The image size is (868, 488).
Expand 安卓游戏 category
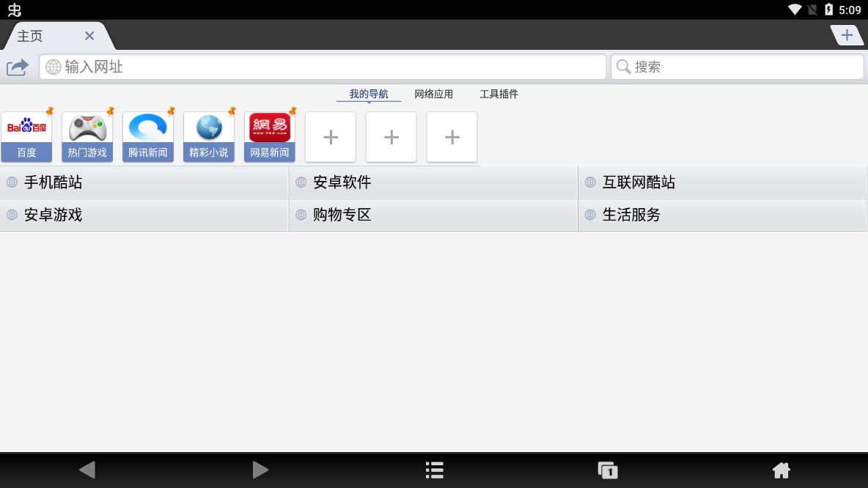[144, 215]
